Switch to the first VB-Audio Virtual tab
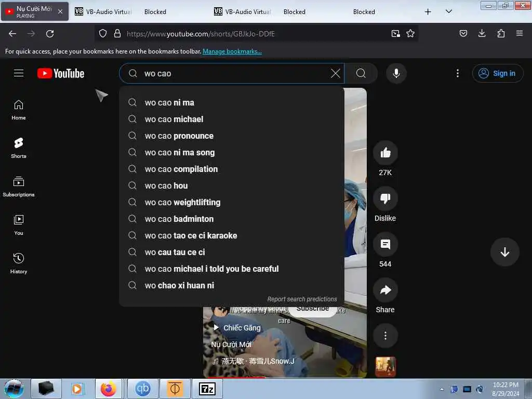The width and height of the screenshot is (532, 399). (x=103, y=11)
